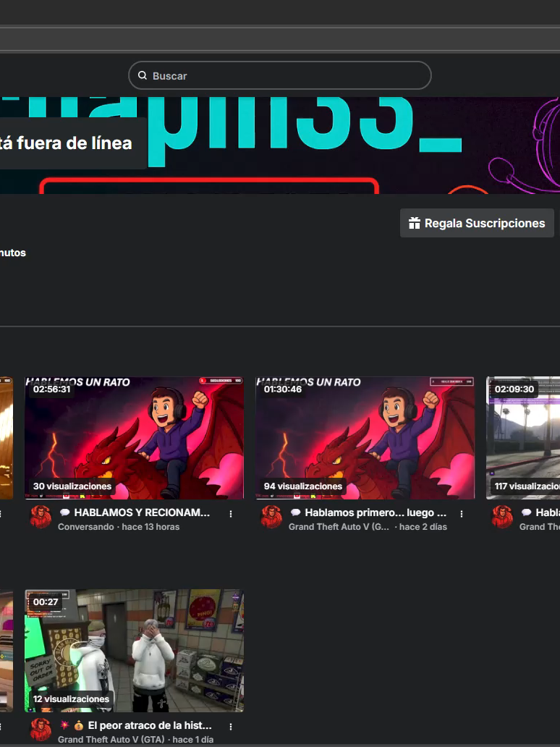Click the magnifier icon in search bar
Screen dimensions: 560x747
coord(143,75)
